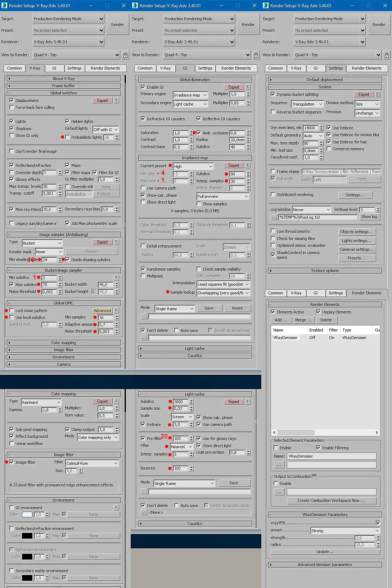
Task: Click Reflection/refraction environment black color swatch
Action: point(27,536)
